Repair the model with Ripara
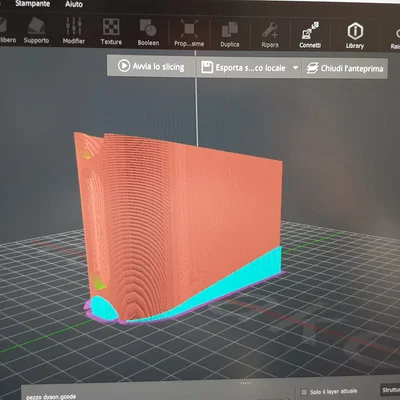 pos(270,35)
